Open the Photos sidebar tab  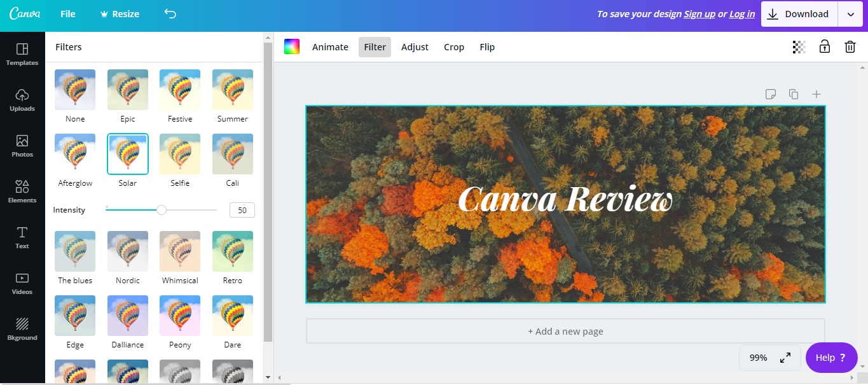22,146
